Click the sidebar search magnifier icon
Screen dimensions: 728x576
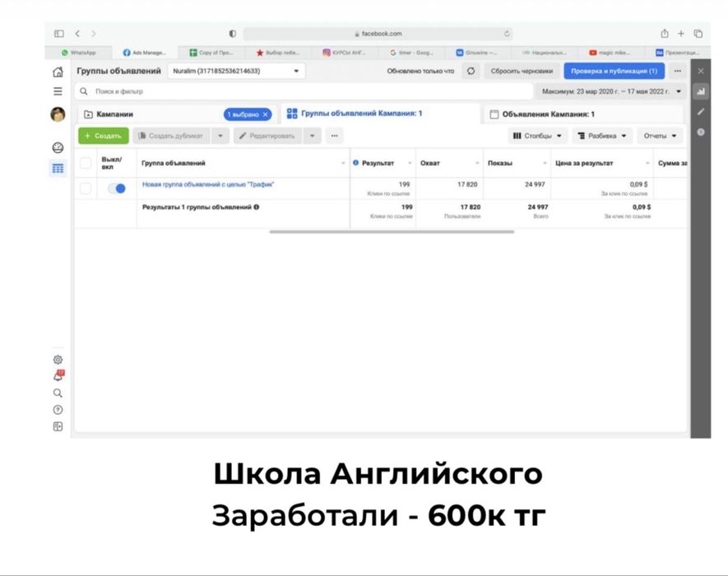tap(58, 393)
